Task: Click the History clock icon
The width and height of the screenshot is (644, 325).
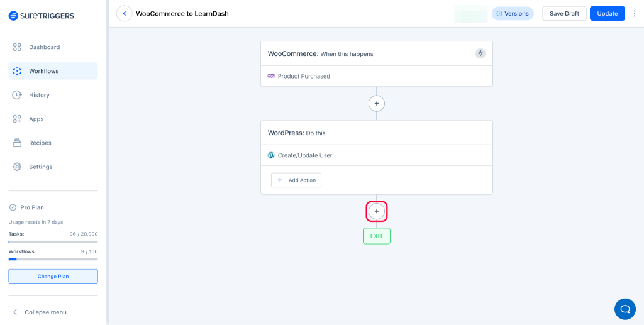Action: (17, 95)
